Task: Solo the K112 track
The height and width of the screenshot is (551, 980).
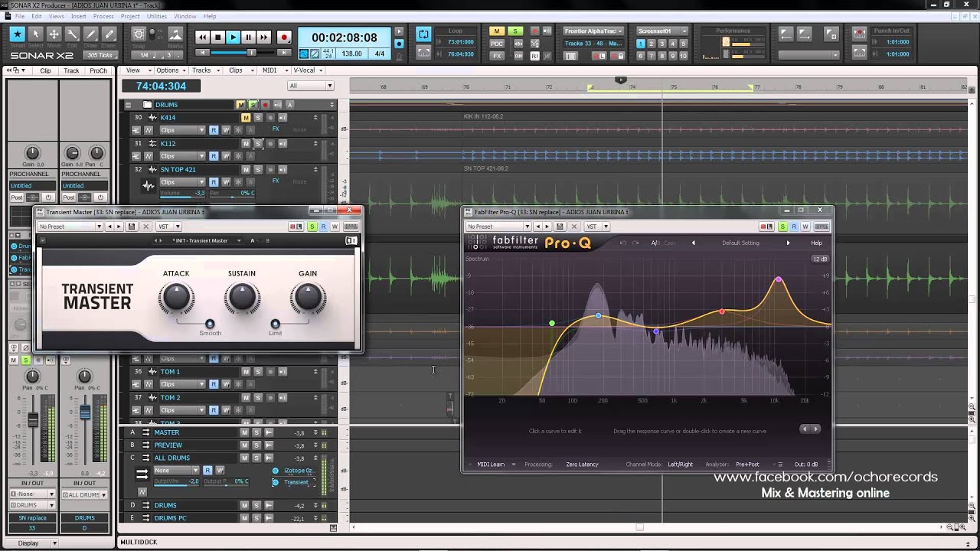Action: pyautogui.click(x=258, y=144)
